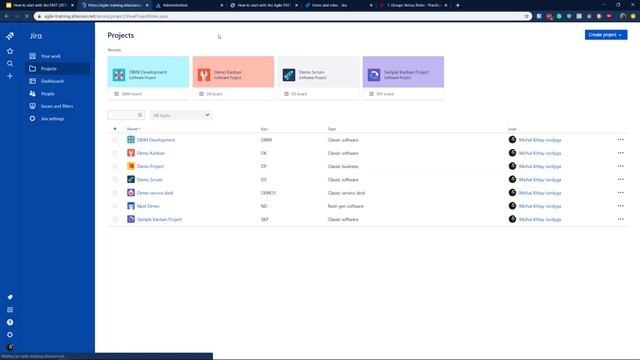Toggle the star for Sample Kanban Project row
Image resolution: width=640 pixels, height=360 pixels.
click(115, 219)
